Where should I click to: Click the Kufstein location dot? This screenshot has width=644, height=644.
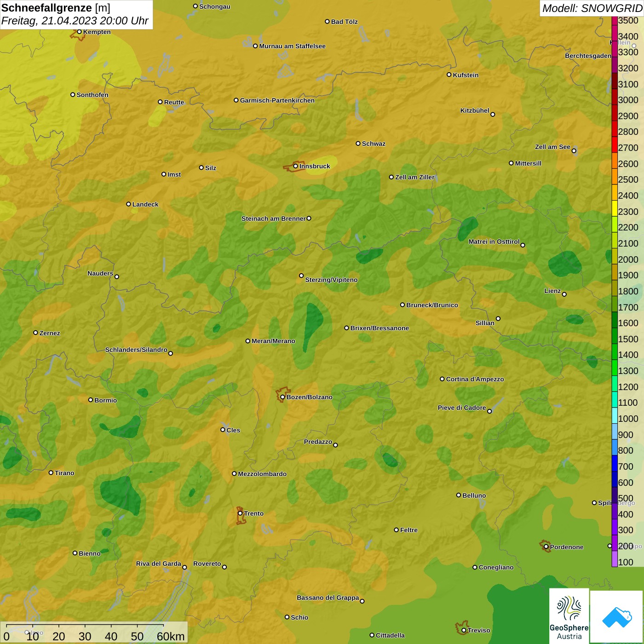tap(449, 75)
